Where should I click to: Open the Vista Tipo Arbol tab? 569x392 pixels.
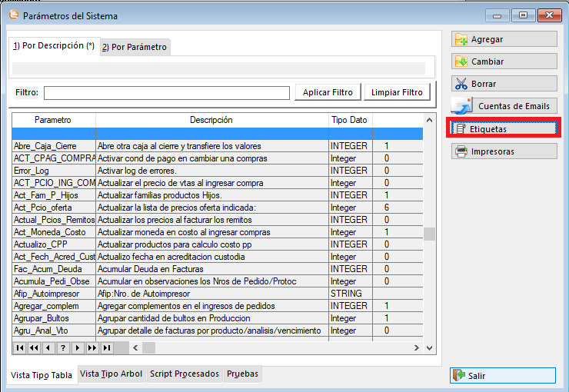(112, 374)
